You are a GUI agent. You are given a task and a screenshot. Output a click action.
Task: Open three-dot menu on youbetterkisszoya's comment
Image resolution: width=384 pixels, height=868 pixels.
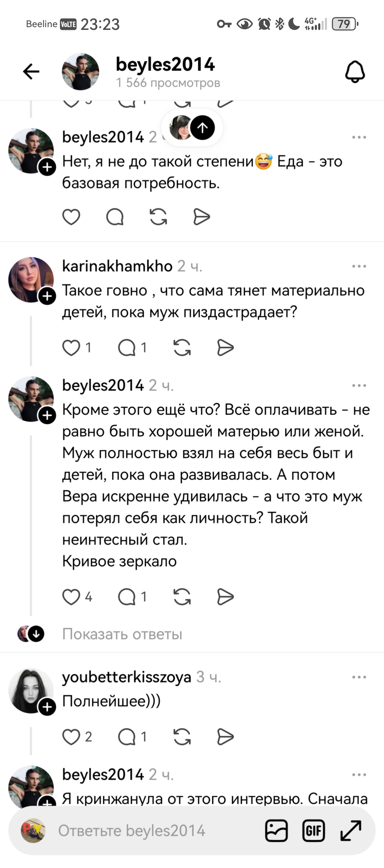pos(359,677)
